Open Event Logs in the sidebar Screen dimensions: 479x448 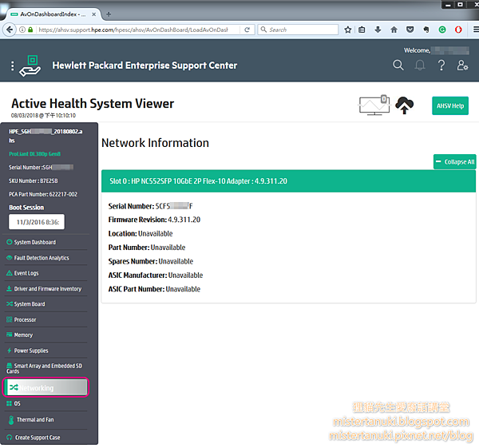tap(26, 273)
